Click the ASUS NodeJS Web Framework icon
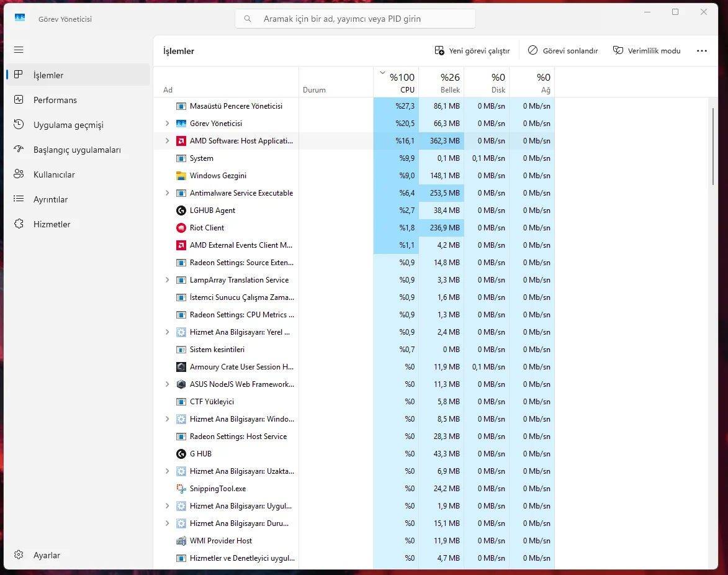The width and height of the screenshot is (728, 575). click(181, 384)
